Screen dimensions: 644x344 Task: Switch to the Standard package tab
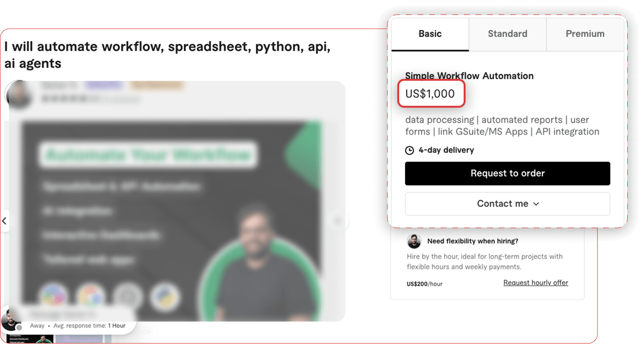point(507,34)
